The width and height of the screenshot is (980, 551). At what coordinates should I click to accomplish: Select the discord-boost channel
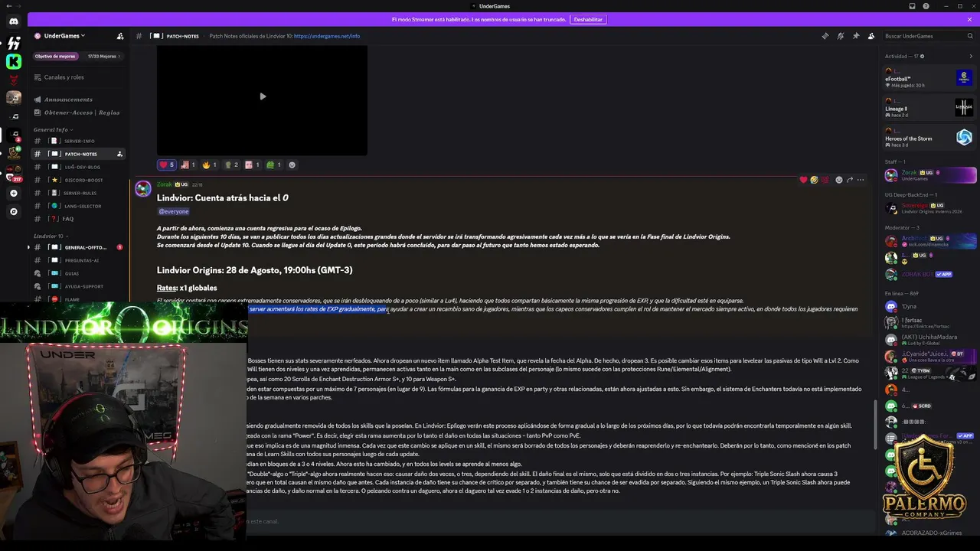(x=79, y=180)
